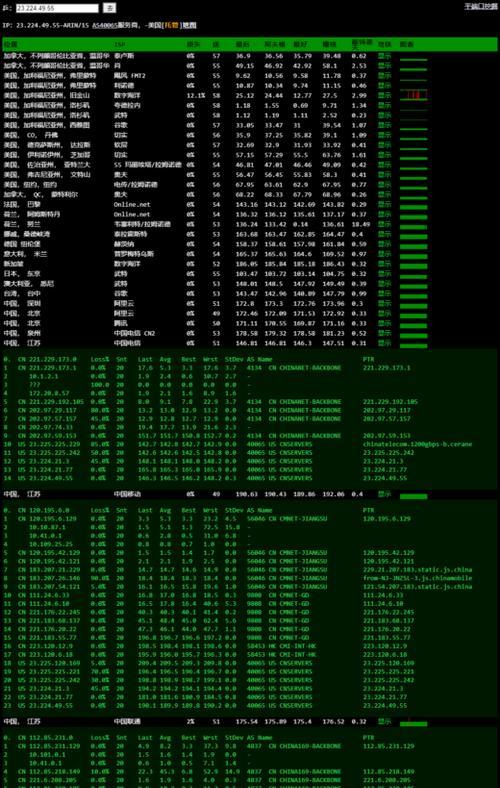The height and width of the screenshot is (788, 500).
Task: Click the IP address input field
Action: coord(57,8)
